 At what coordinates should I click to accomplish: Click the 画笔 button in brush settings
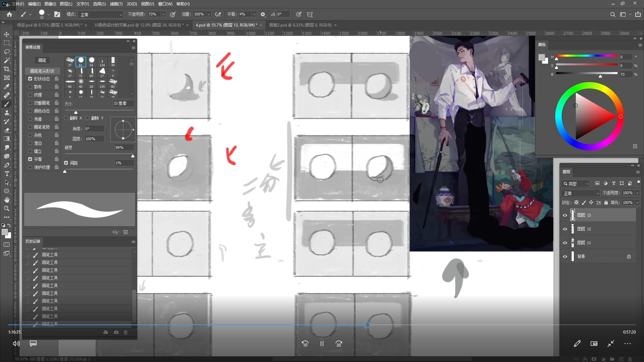coord(42,60)
